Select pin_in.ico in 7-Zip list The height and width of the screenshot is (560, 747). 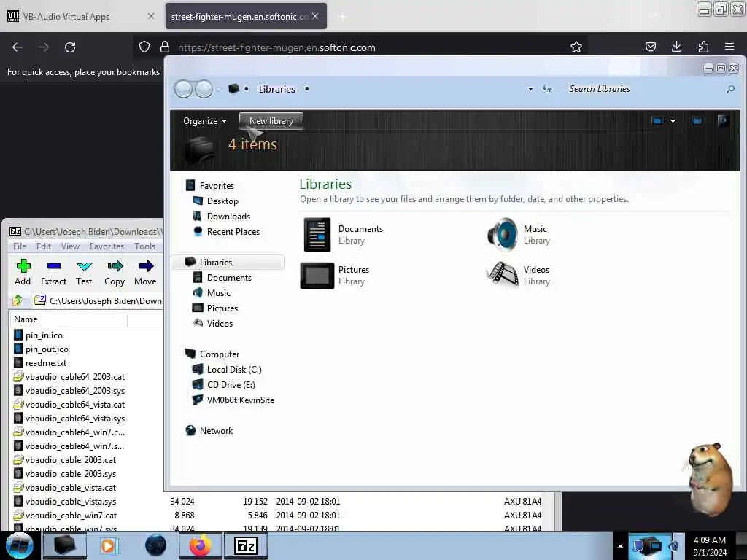[x=44, y=335]
